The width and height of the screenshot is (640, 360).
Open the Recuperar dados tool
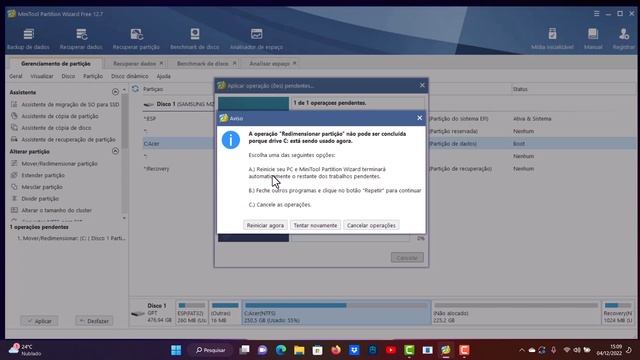click(x=81, y=39)
